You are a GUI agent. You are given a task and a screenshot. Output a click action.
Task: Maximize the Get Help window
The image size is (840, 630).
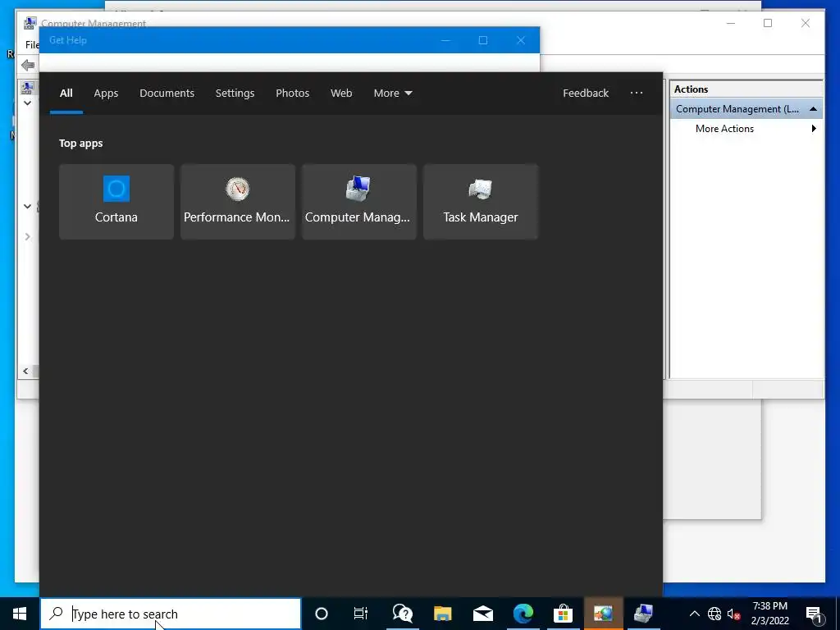tap(482, 40)
